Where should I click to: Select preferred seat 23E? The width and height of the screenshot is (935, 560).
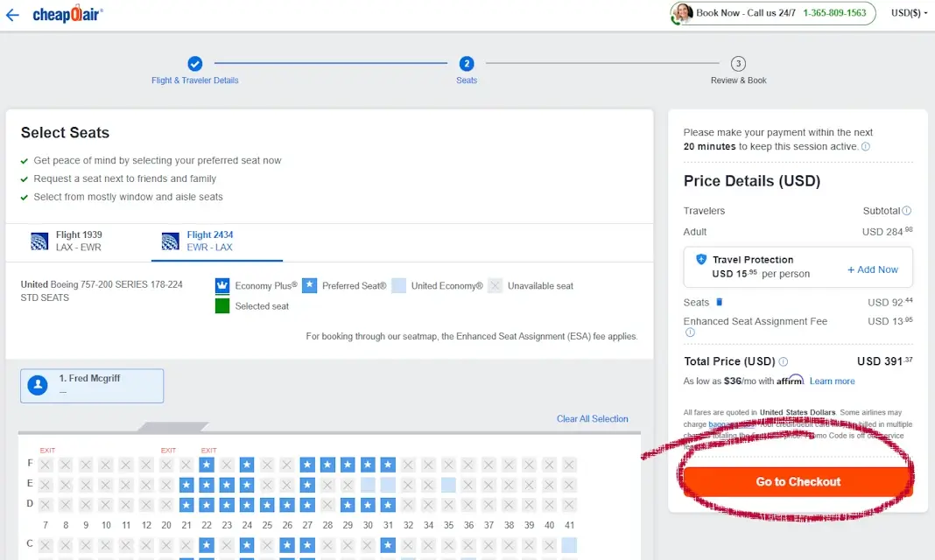(x=227, y=485)
